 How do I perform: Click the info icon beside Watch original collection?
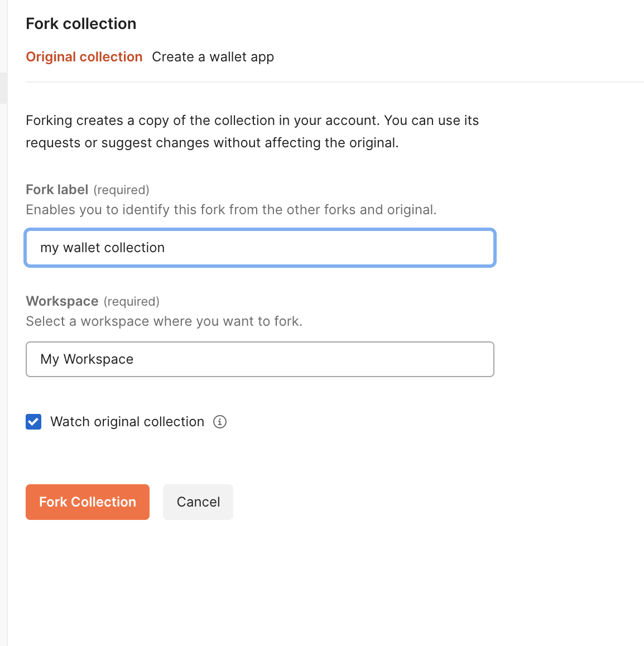[x=220, y=422]
